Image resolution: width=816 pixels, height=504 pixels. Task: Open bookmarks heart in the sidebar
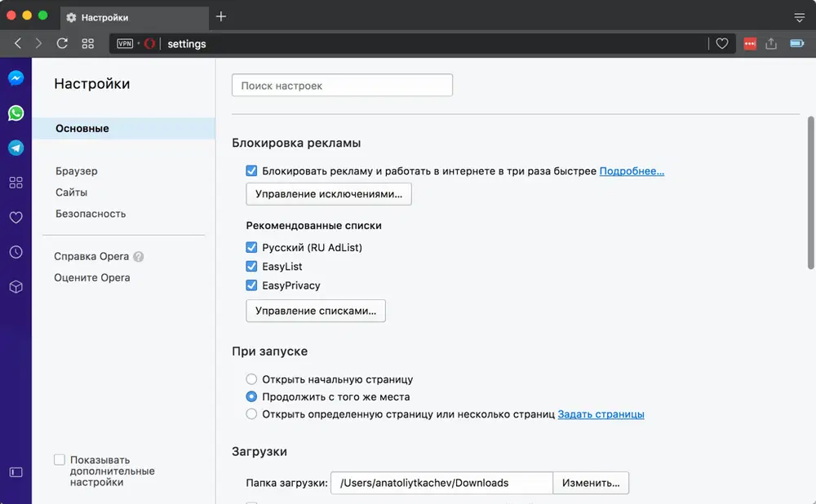click(16, 218)
